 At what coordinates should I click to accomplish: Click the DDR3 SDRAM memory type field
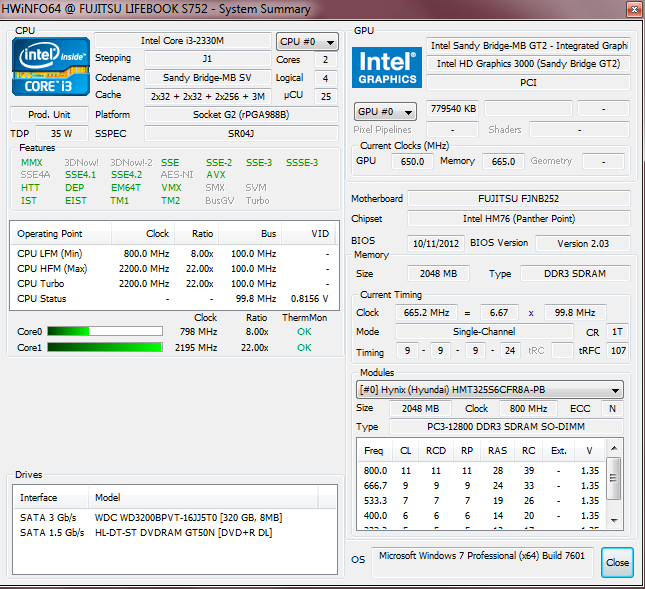[575, 274]
